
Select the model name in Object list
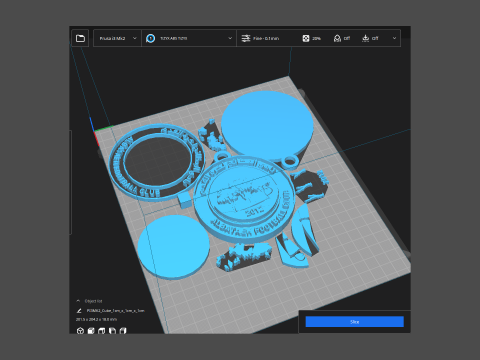tap(115, 311)
